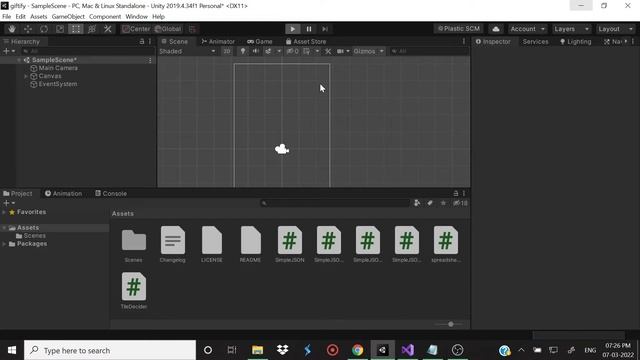Select the Move tool
The width and height of the screenshot is (640, 360).
tap(28, 29)
